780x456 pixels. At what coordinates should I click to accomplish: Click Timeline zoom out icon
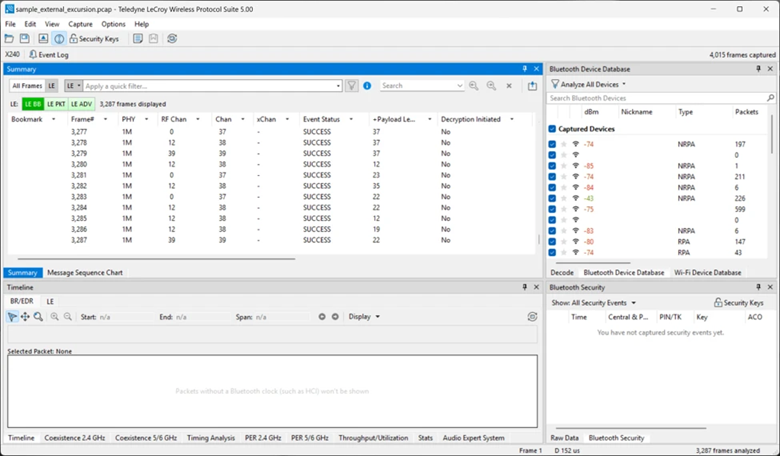click(x=68, y=317)
